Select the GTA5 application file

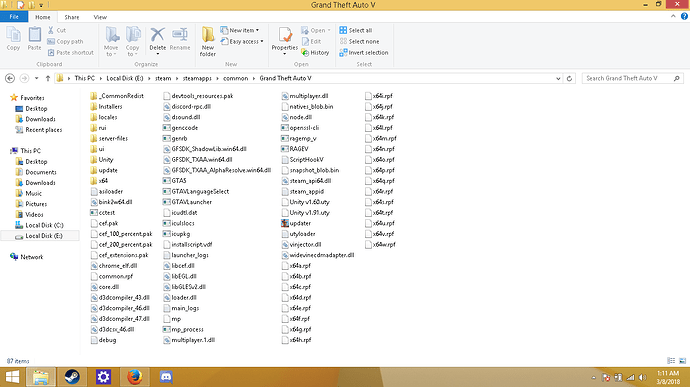coord(175,181)
